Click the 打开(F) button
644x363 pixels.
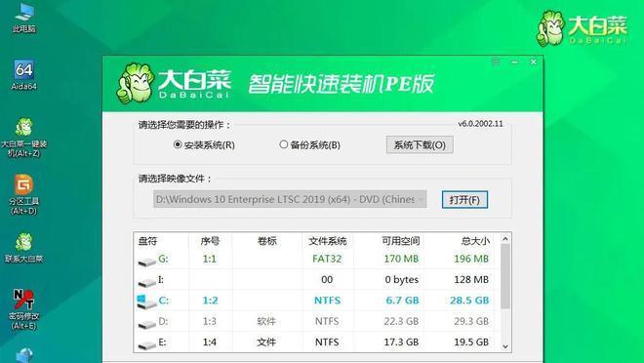[464, 200]
